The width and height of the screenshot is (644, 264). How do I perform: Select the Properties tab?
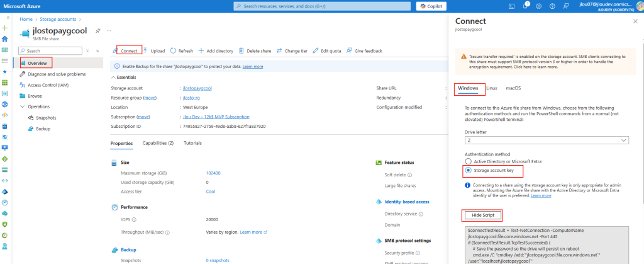pyautogui.click(x=121, y=143)
